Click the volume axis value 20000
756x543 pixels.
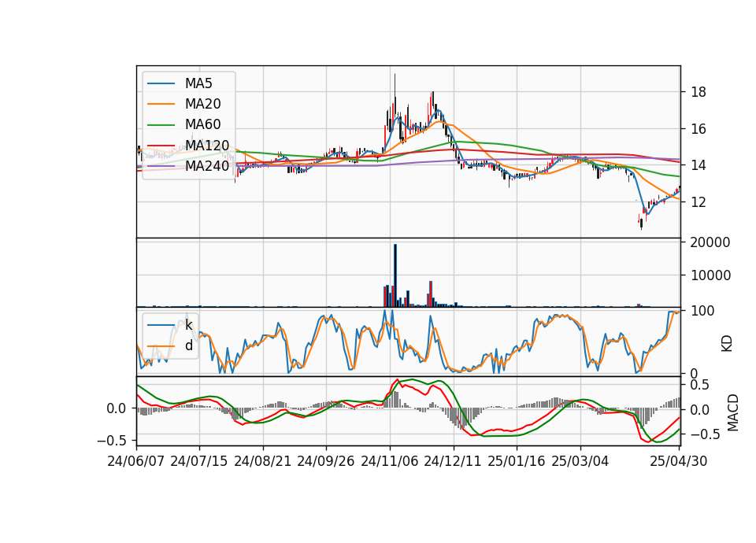pos(710,242)
